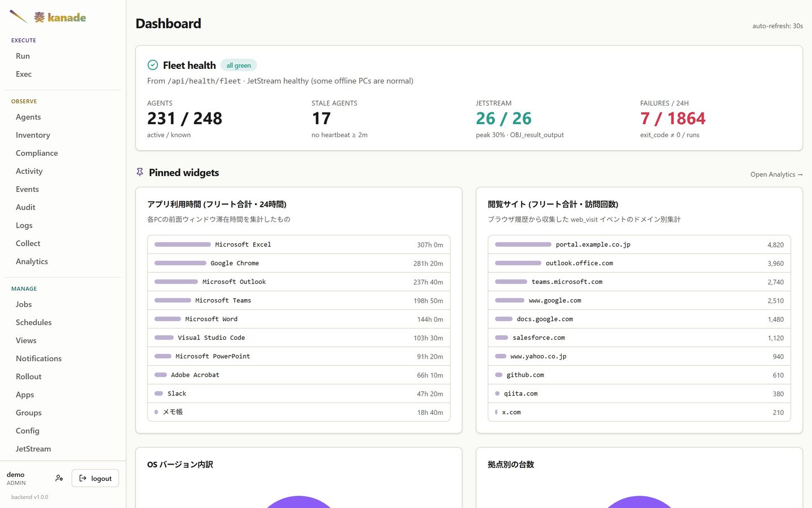
Task: Open Analytics in the sidebar
Action: coord(63,261)
